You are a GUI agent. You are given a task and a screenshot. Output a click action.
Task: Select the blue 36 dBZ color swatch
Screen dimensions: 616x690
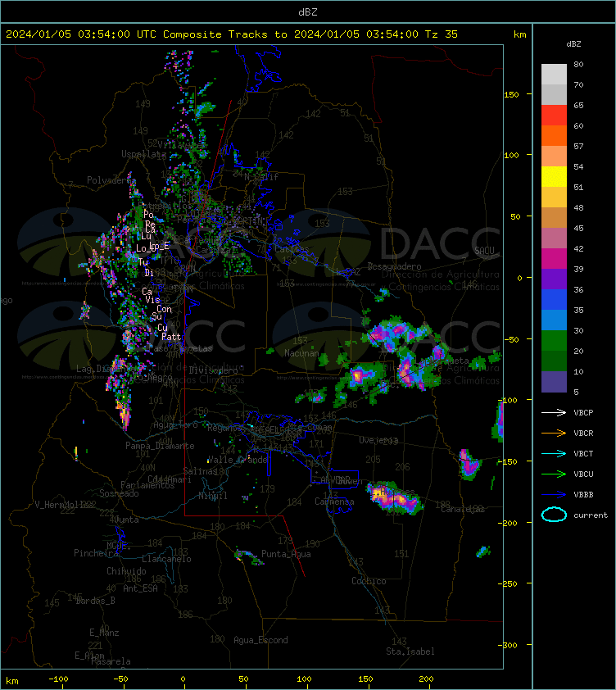coord(554,300)
